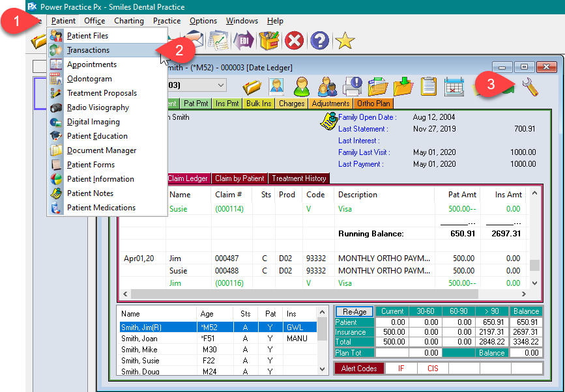Viewport: 565px width, 392px height.
Task: Click the ledger vertical scrollbar down arrow
Action: 535,283
